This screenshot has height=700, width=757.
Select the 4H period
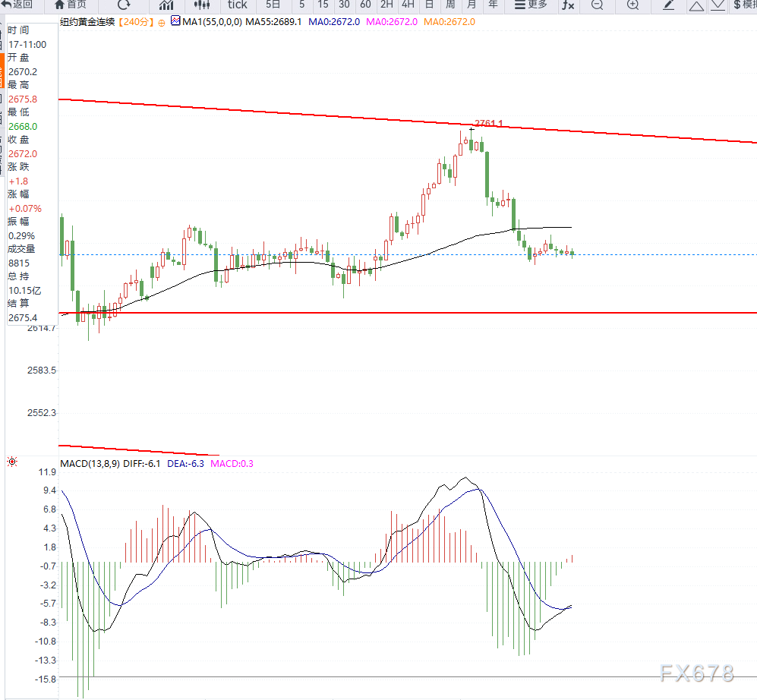tap(408, 5)
